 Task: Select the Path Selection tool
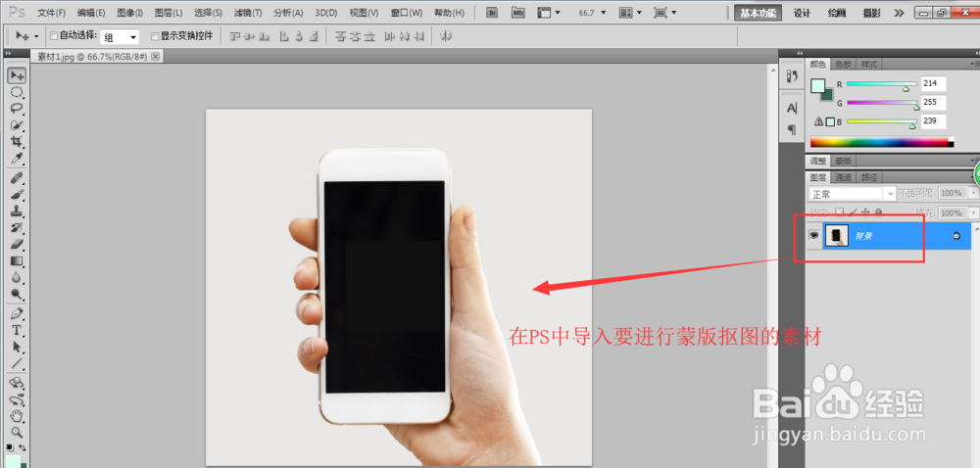[x=17, y=347]
